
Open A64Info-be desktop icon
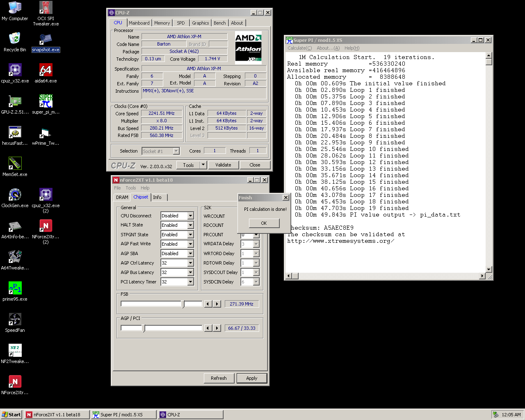pos(15,230)
